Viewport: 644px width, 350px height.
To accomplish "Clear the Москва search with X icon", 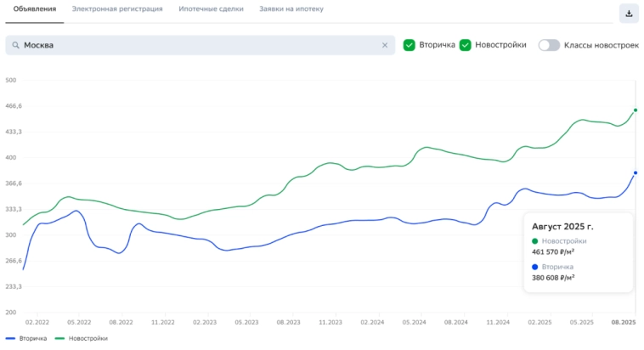I will pyautogui.click(x=384, y=46).
